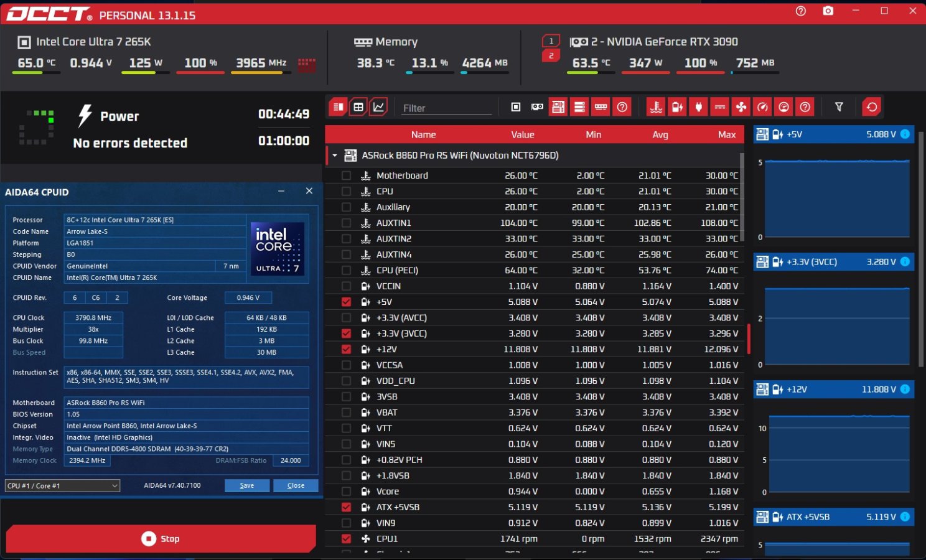Open info for the +5V graph

(x=905, y=134)
